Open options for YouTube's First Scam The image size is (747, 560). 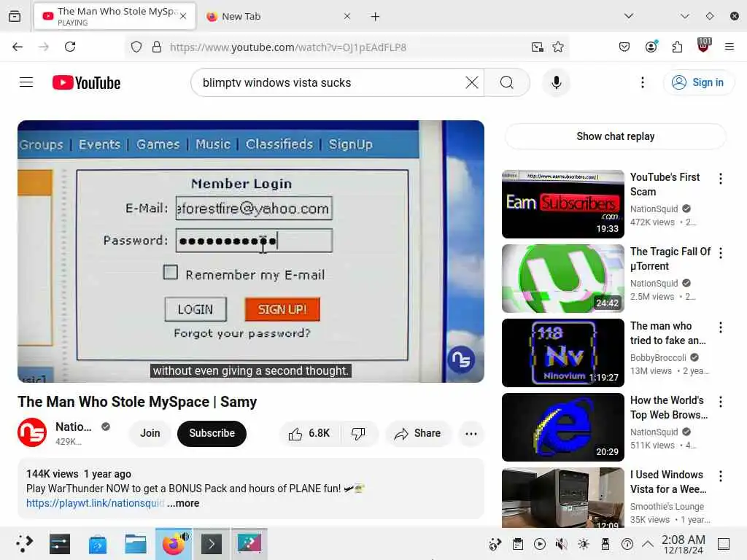(x=720, y=179)
